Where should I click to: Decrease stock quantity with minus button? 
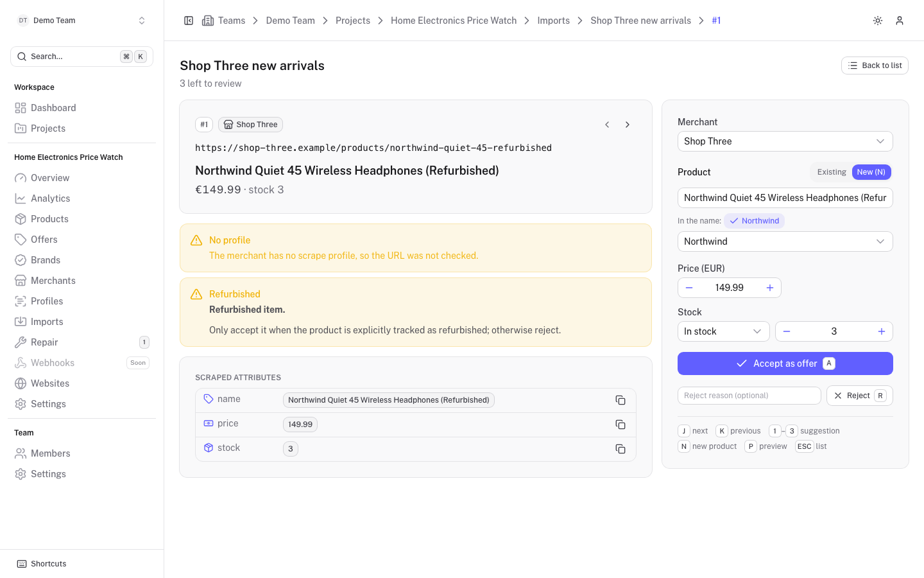click(x=787, y=331)
